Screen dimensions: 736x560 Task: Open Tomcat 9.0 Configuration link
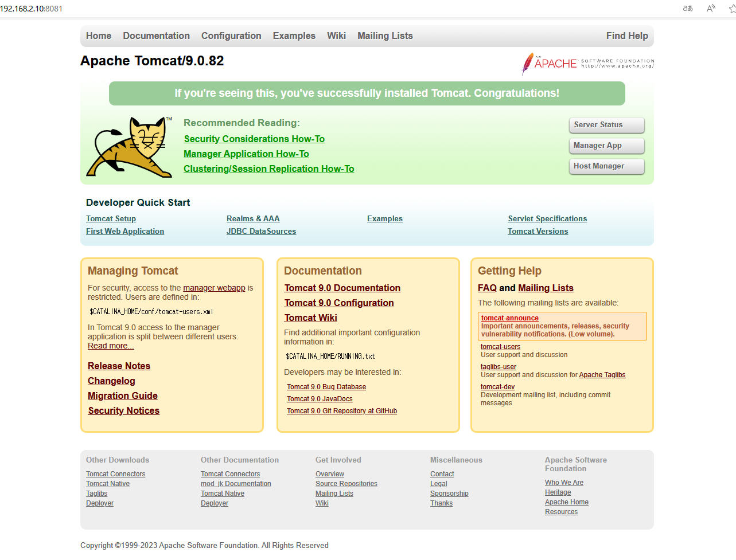point(338,303)
